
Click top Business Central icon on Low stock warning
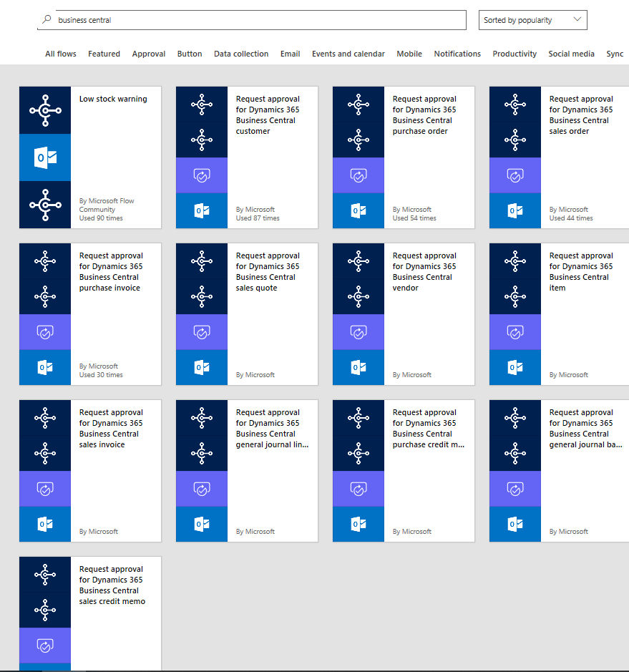click(45, 110)
